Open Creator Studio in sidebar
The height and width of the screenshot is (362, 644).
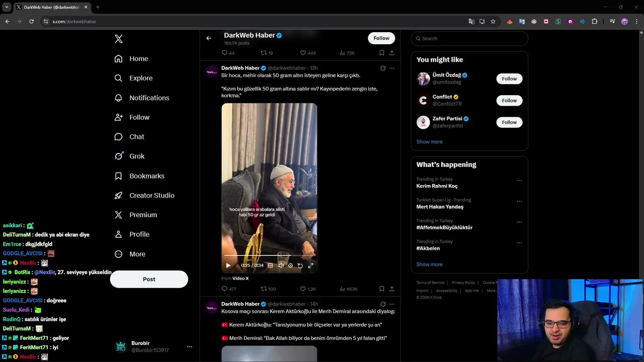click(144, 195)
